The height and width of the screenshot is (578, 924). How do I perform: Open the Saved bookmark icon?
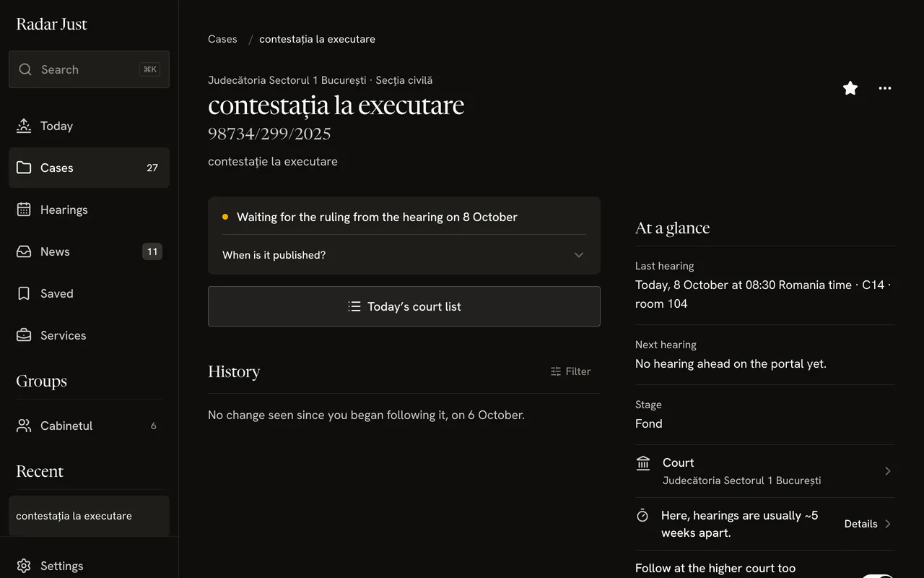coord(24,293)
